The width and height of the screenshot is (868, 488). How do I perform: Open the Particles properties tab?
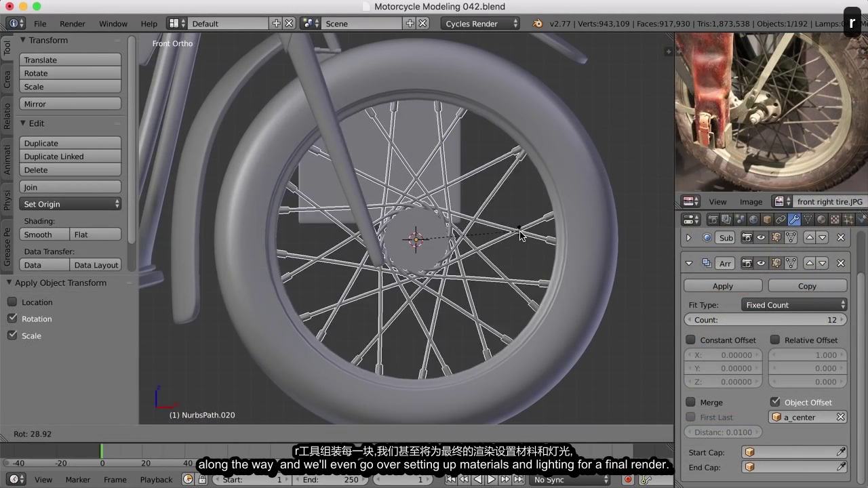pyautogui.click(x=848, y=220)
